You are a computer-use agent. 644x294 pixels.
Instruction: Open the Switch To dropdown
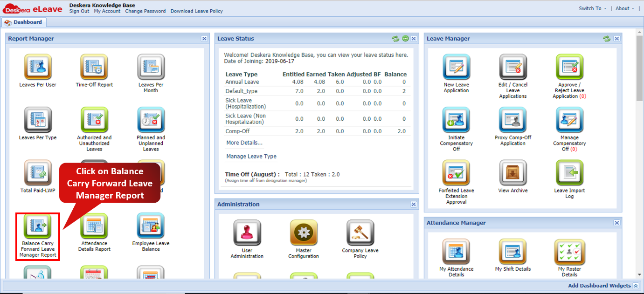tap(590, 8)
